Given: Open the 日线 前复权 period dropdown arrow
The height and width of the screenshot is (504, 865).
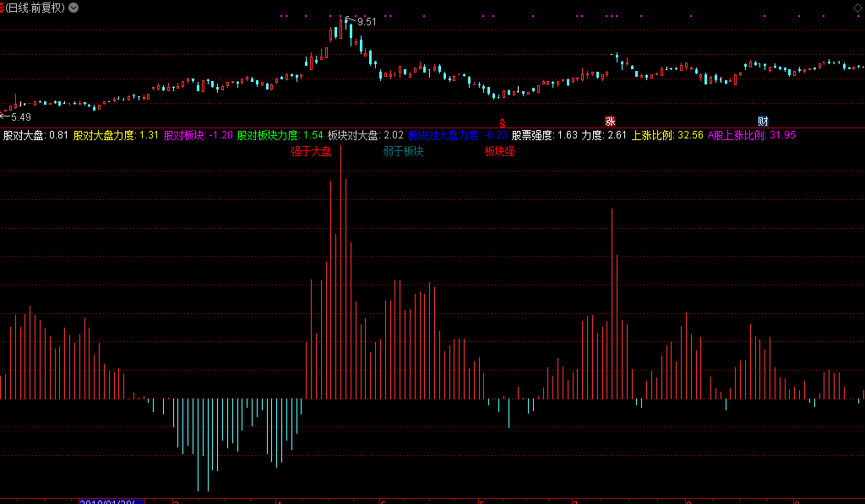Looking at the screenshot, I should [73, 7].
